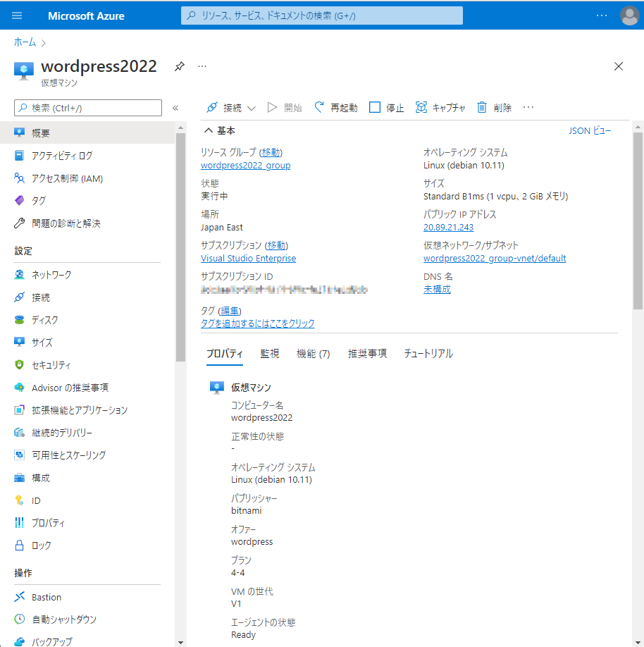Go to ホーム breadcrumb
The image size is (644, 647).
(x=25, y=42)
